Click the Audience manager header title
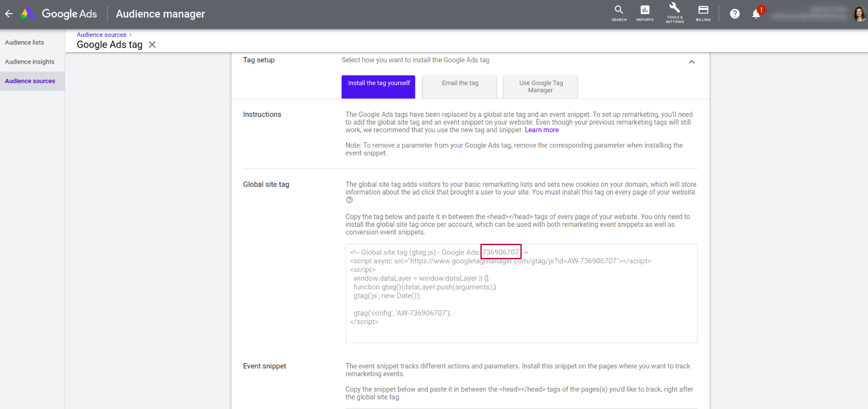Image resolution: width=868 pixels, height=409 pixels. coord(161,14)
